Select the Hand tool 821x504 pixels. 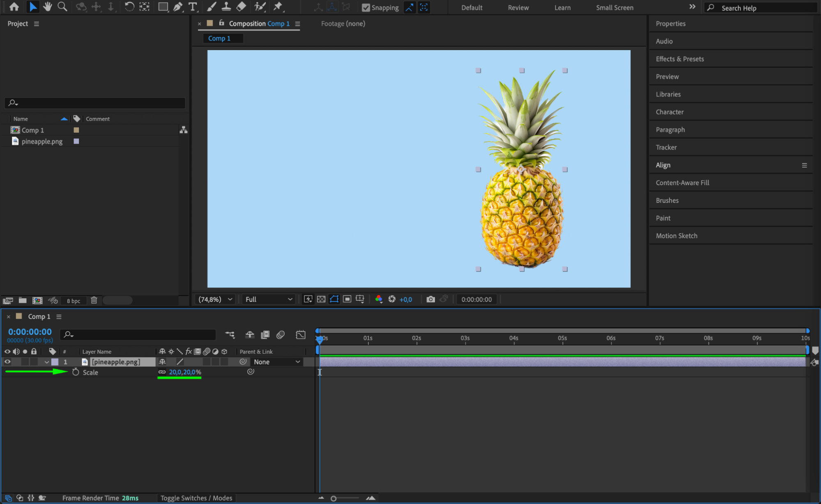tap(48, 7)
